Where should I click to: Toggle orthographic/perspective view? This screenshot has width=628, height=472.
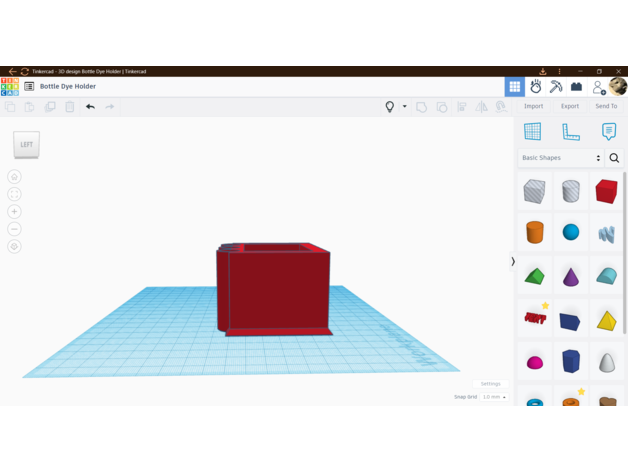tap(14, 246)
